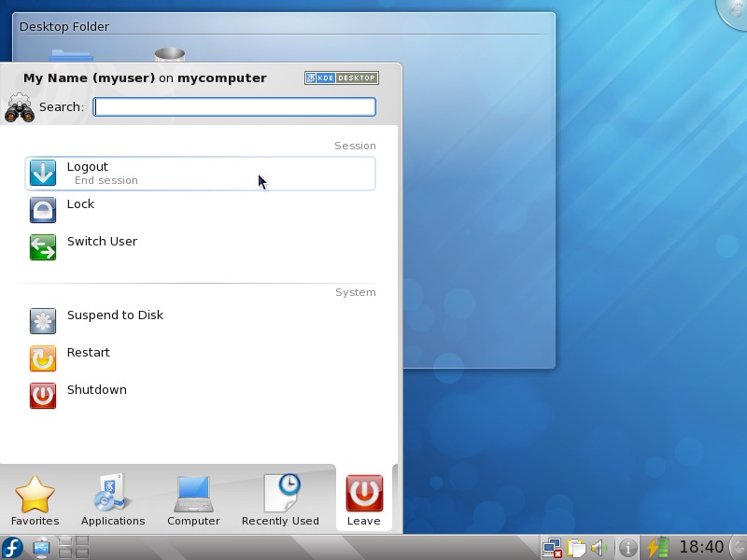Click the info notification tray icon
This screenshot has width=747, height=560.
tap(627, 548)
